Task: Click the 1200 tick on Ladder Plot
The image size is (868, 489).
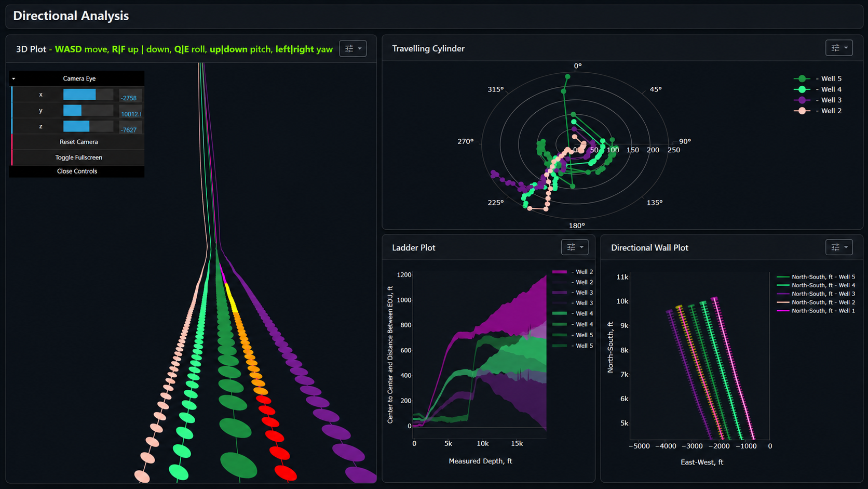Action: point(404,275)
